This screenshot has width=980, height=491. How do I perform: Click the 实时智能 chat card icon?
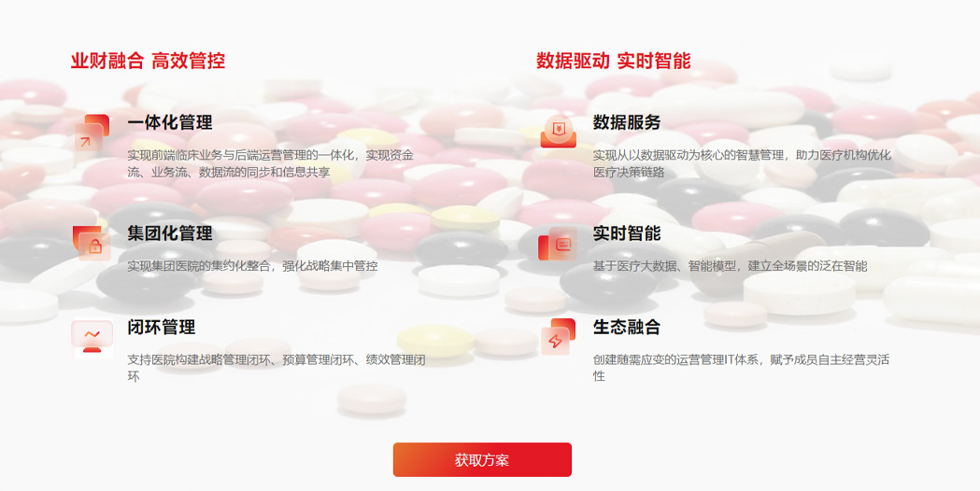(x=558, y=244)
